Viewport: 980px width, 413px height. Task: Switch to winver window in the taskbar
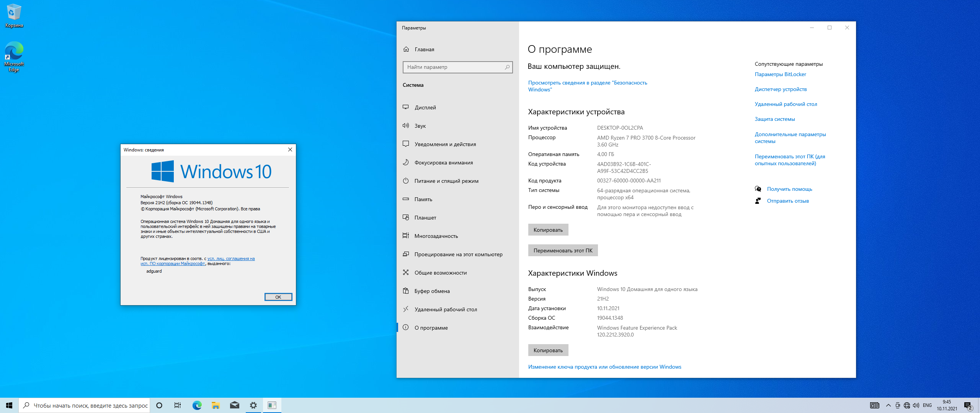272,405
